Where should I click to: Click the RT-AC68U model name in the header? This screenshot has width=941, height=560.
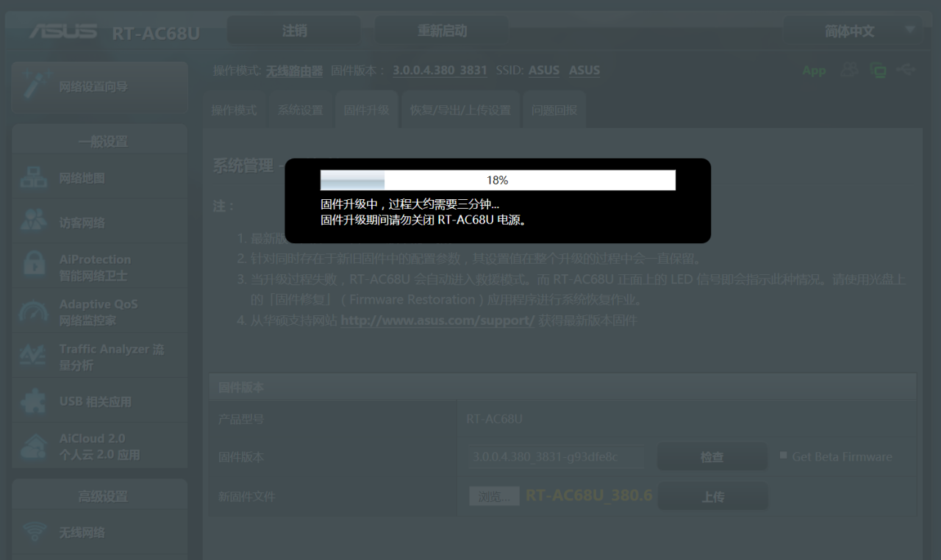(x=155, y=33)
